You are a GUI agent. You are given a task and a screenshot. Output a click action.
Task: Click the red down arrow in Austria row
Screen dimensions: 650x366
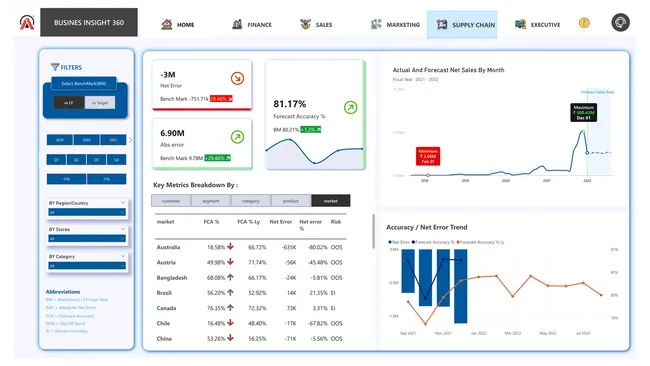tap(230, 262)
